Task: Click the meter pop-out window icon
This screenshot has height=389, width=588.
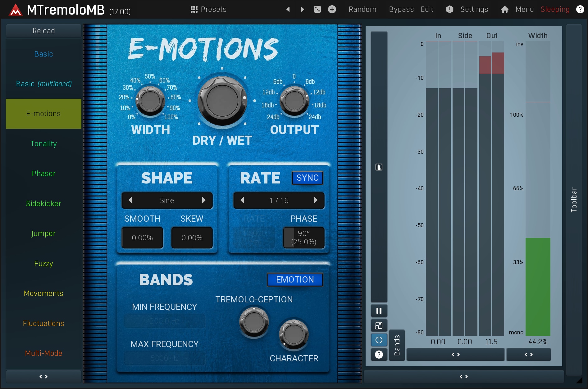Action: 379,325
